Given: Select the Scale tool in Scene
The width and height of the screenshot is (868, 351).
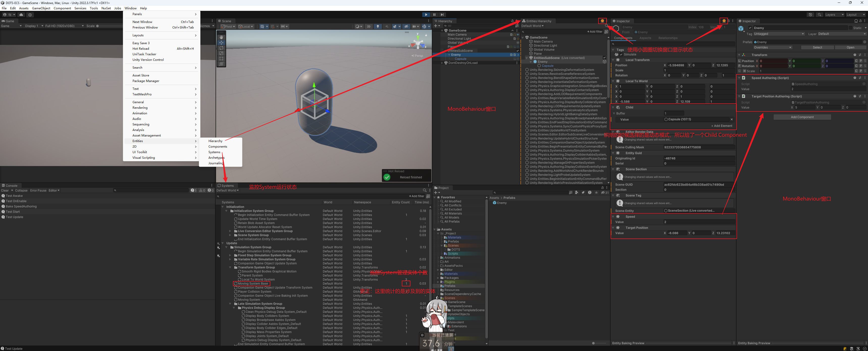Looking at the screenshot, I should pyautogui.click(x=221, y=53).
